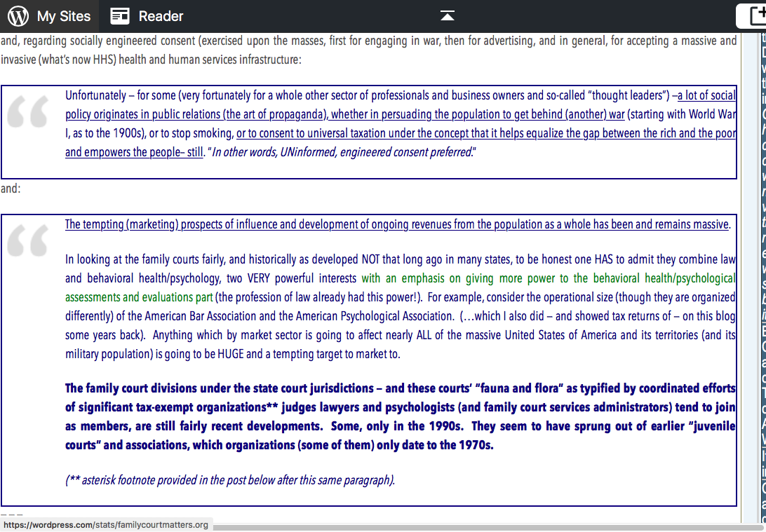Open the "a lot of social policy originates" link

point(706,95)
